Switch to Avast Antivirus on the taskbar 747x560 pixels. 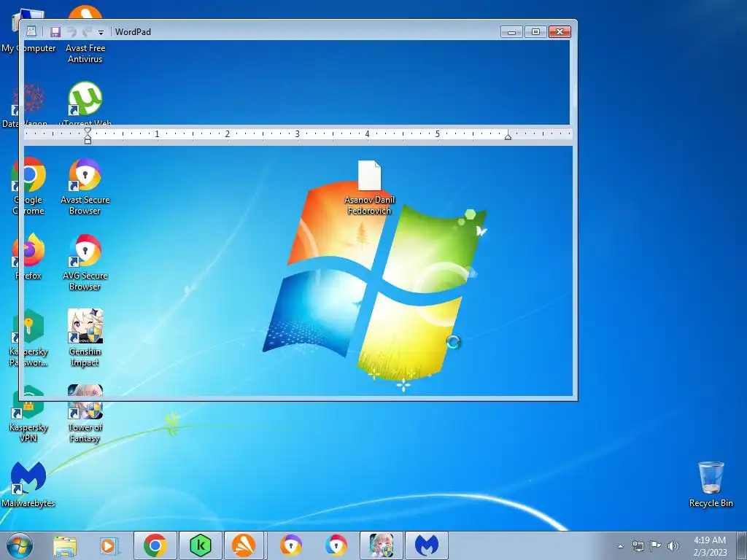pos(244,545)
